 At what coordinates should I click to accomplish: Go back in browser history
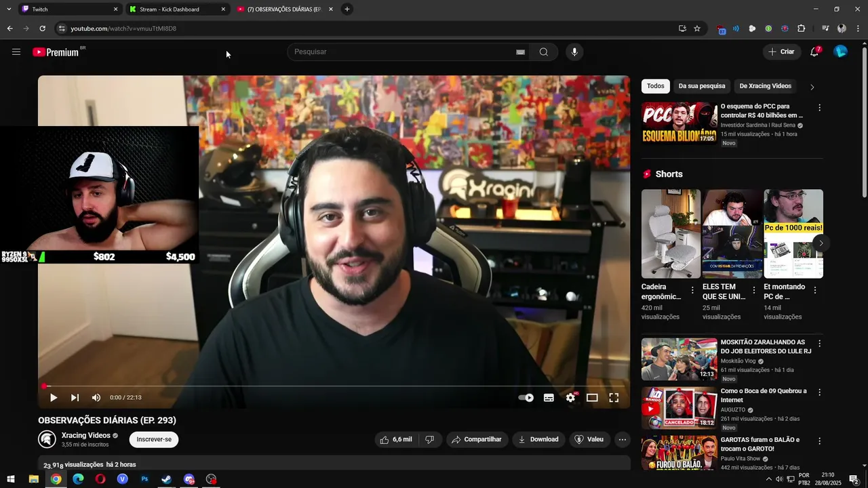click(x=9, y=28)
